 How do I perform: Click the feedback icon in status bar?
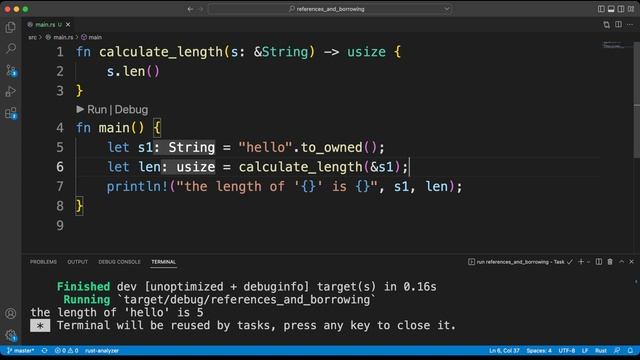[x=617, y=351]
